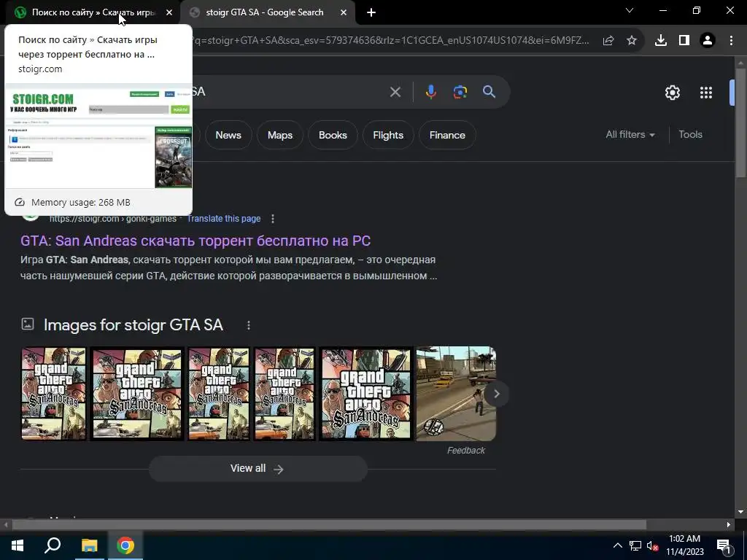This screenshot has width=747, height=560.
Task: Open more options for stoigr.com result
Action: point(273,219)
